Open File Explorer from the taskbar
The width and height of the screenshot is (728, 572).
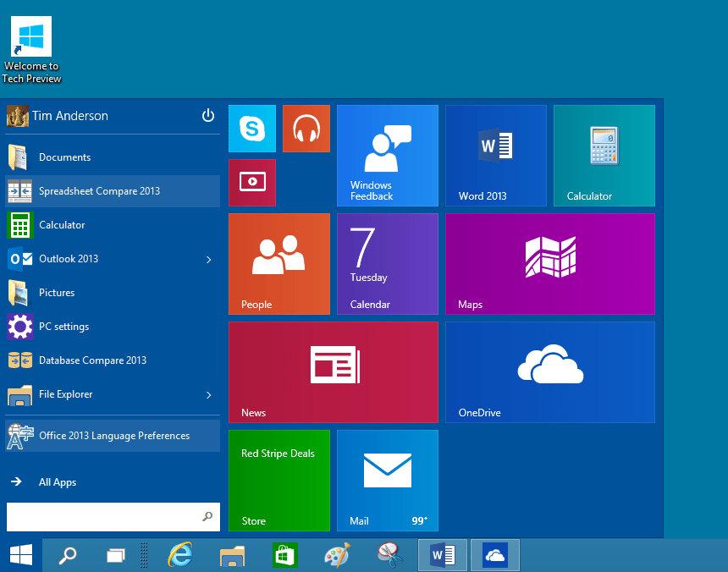(x=232, y=555)
